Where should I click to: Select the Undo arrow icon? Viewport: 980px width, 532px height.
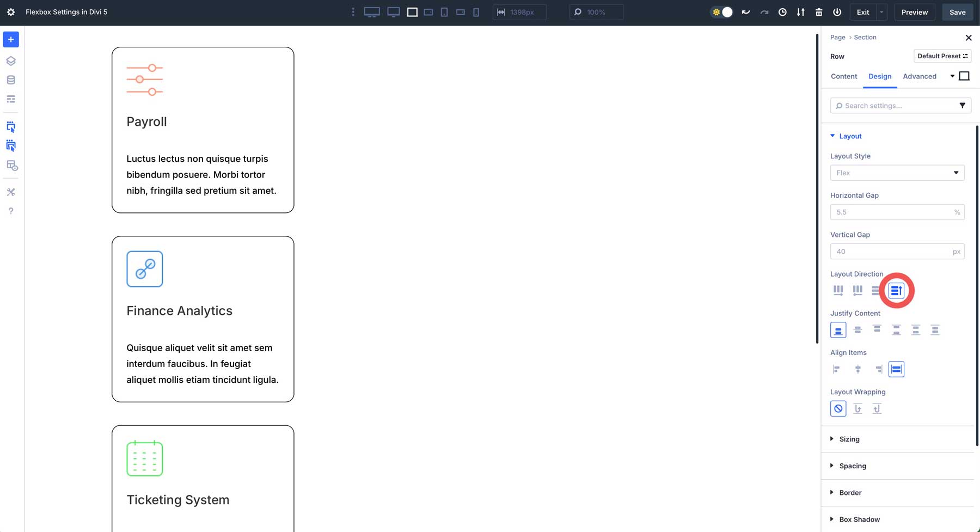745,11
